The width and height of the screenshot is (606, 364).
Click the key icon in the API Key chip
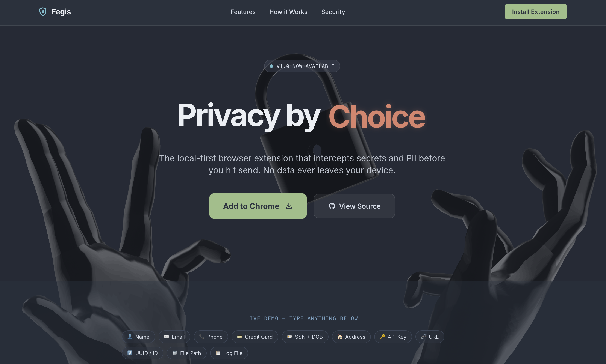coord(382,337)
